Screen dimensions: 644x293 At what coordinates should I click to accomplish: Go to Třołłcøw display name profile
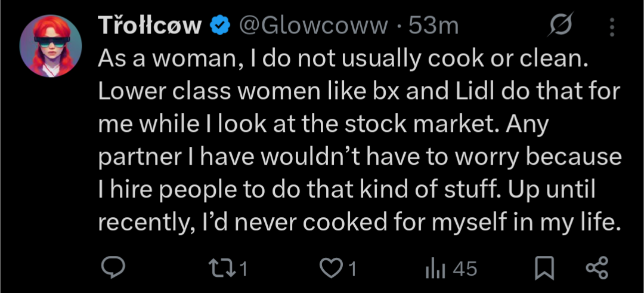pyautogui.click(x=150, y=27)
